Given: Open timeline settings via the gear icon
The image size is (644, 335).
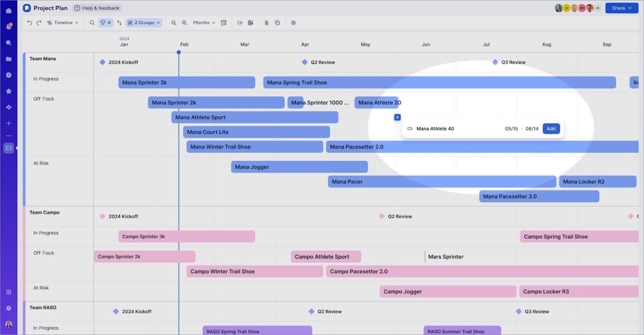Looking at the screenshot, I should point(293,22).
